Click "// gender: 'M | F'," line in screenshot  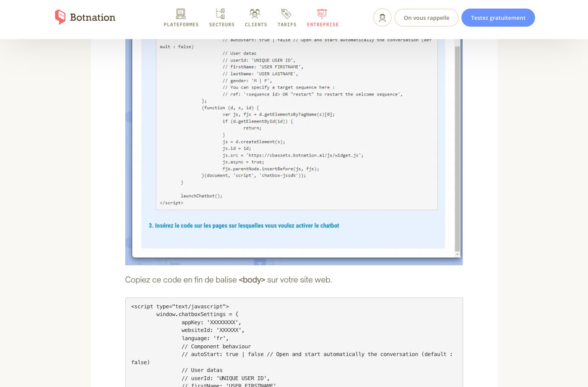coord(247,80)
